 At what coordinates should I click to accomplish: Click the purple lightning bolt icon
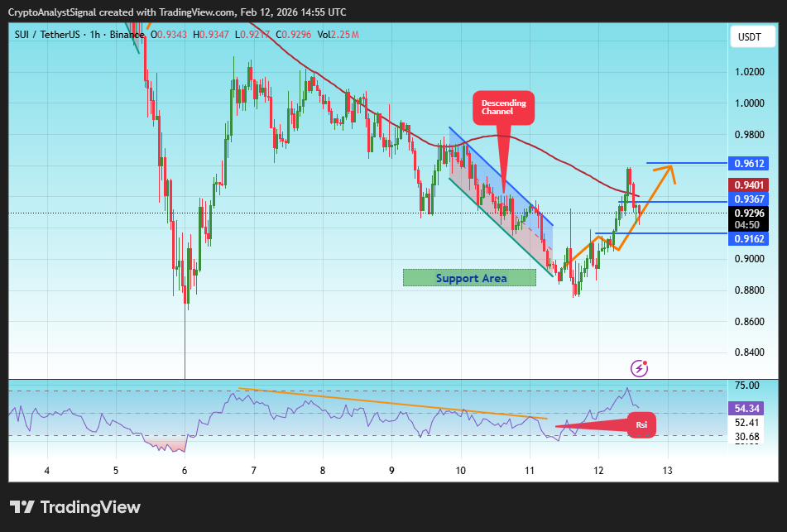639,368
